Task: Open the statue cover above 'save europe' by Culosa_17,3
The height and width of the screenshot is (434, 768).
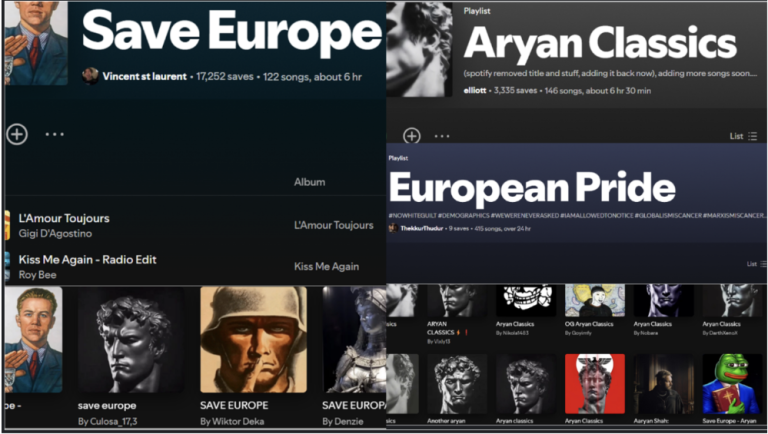Action: (x=131, y=340)
